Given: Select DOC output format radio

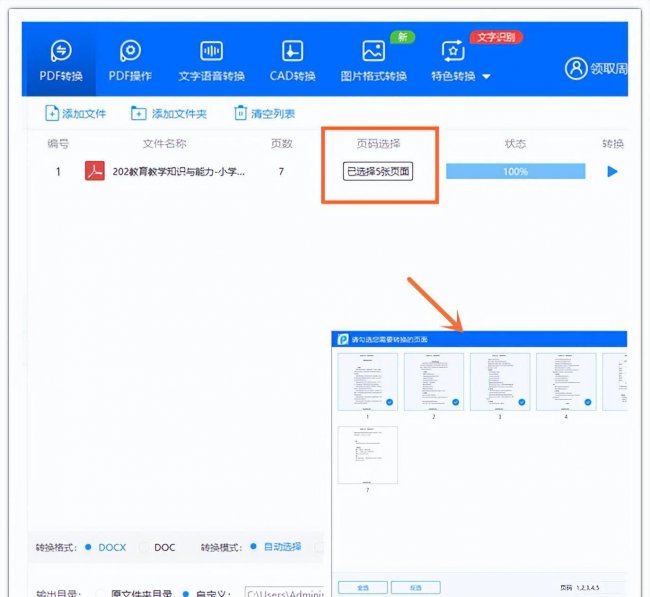Looking at the screenshot, I should click(x=144, y=547).
